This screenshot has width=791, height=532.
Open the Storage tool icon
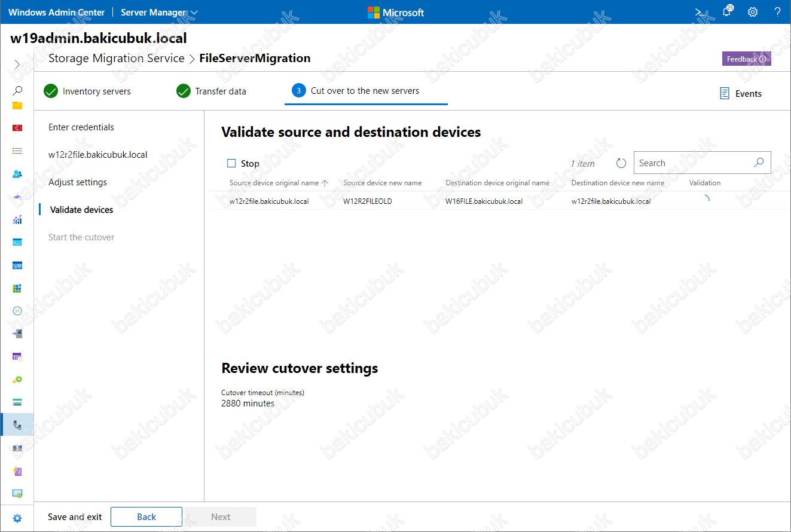17,402
